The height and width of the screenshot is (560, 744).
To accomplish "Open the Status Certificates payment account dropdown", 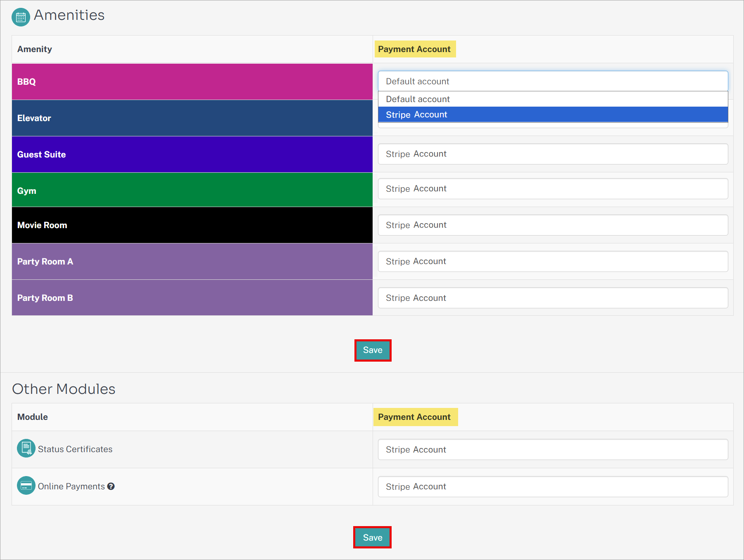I will pos(553,449).
